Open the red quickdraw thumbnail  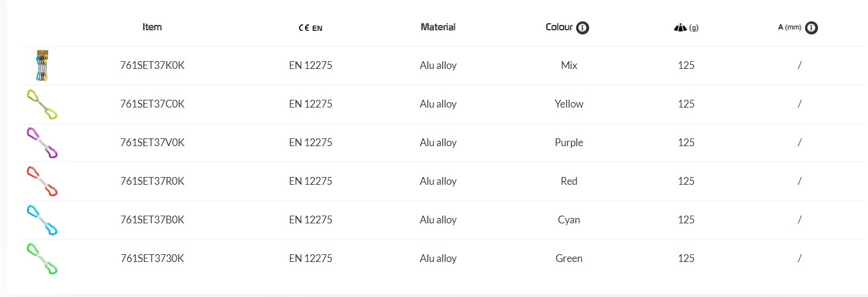[42, 181]
